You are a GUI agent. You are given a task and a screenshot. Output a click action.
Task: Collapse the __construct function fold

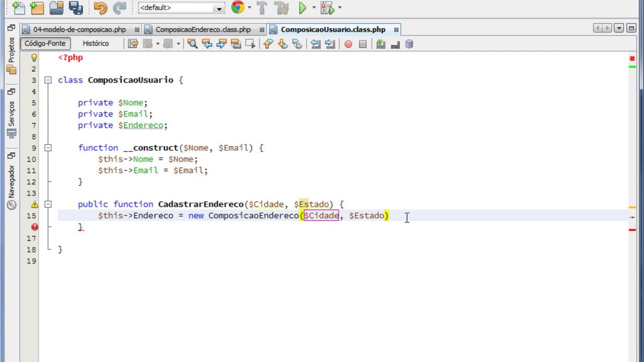tap(48, 148)
